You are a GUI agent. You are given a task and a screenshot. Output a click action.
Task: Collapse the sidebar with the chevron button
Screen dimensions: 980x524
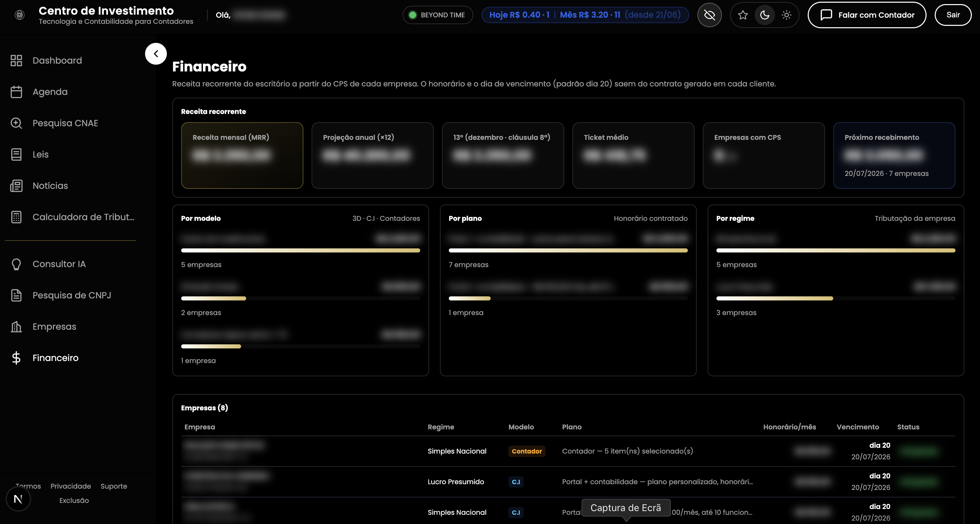tap(156, 54)
